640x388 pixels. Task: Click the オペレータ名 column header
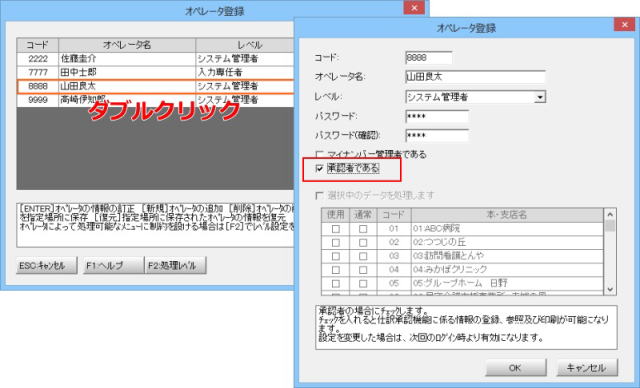pos(127,45)
